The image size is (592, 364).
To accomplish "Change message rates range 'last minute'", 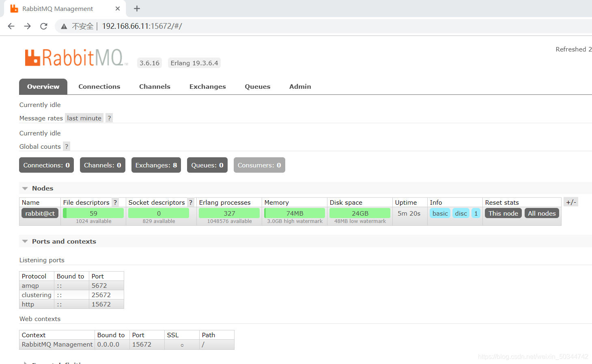I will tap(84, 118).
